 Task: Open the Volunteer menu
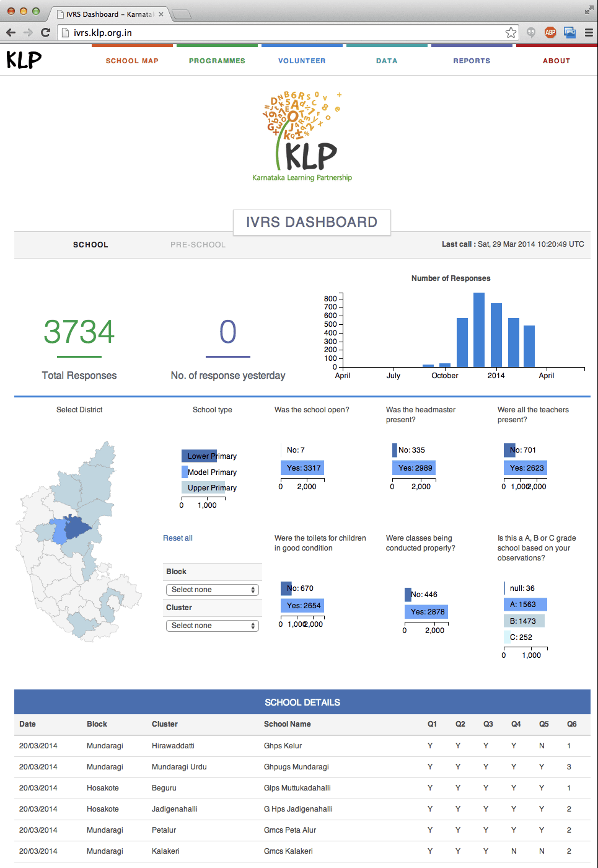302,61
